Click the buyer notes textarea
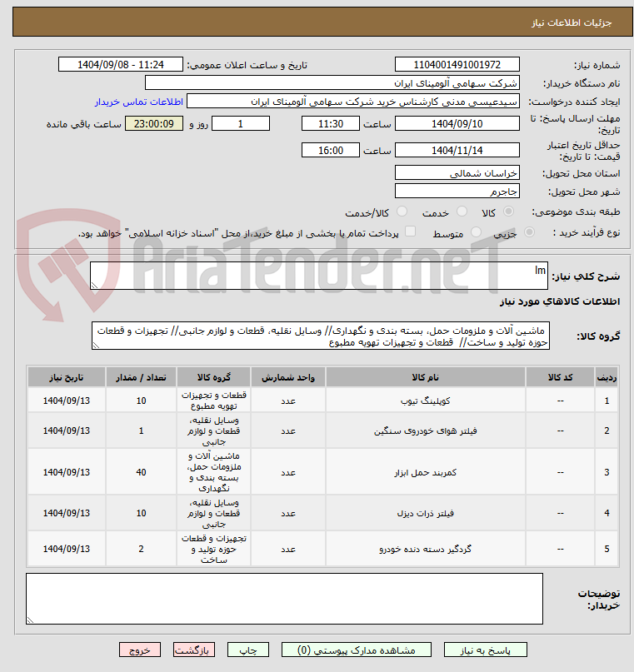Screen dimensions: 634x672 (284, 599)
